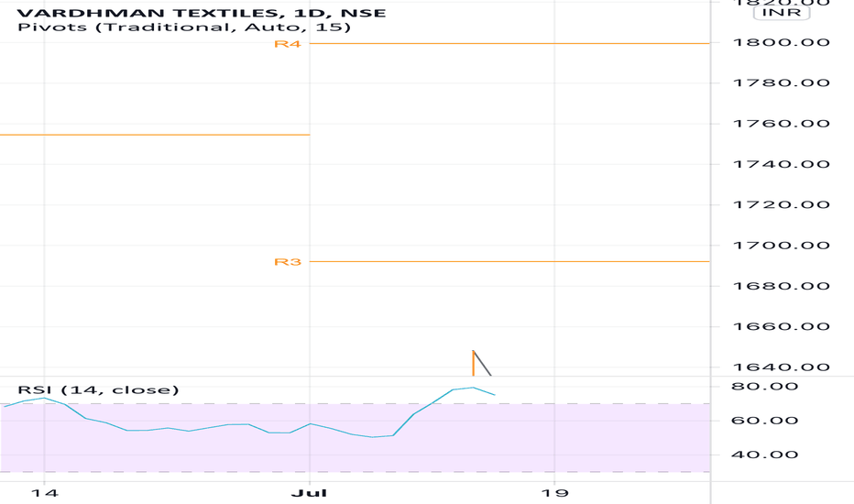Click the 40.00 RSI scale label

[765, 455]
